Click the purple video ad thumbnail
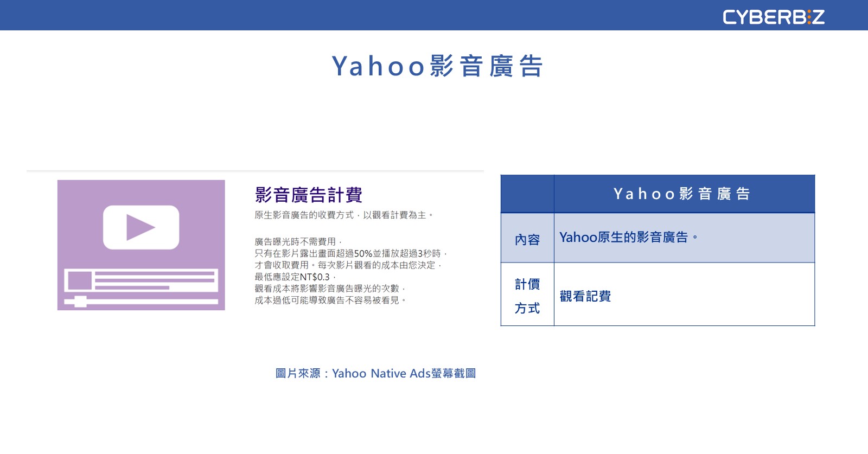The width and height of the screenshot is (868, 454). coord(141,245)
